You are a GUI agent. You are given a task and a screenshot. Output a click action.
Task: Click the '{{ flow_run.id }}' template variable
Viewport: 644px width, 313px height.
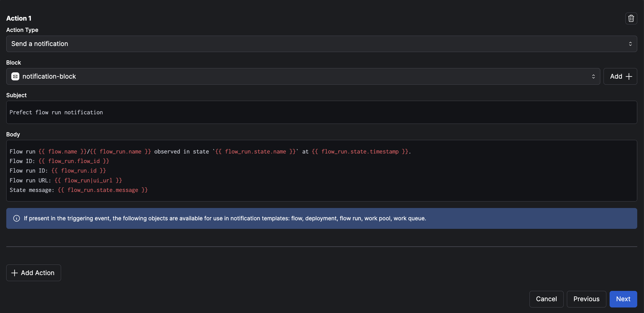[79, 171]
